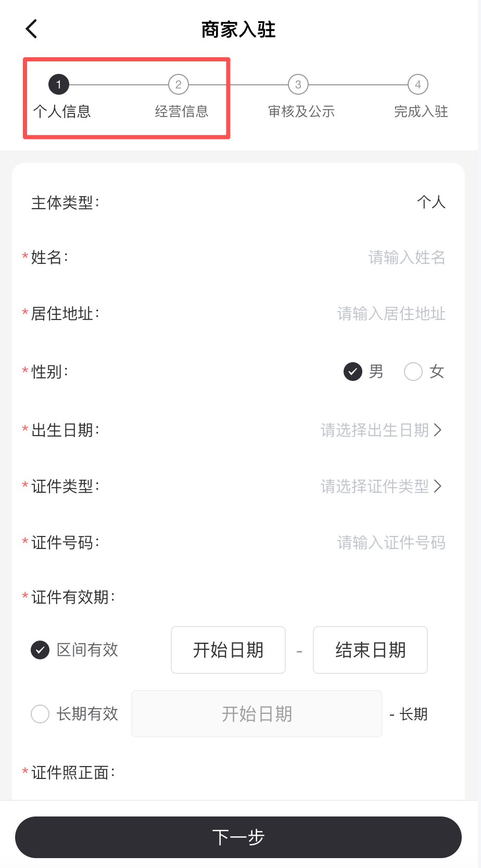The image size is (481, 868).
Task: Tap the back arrow icon
Action: tap(32, 29)
